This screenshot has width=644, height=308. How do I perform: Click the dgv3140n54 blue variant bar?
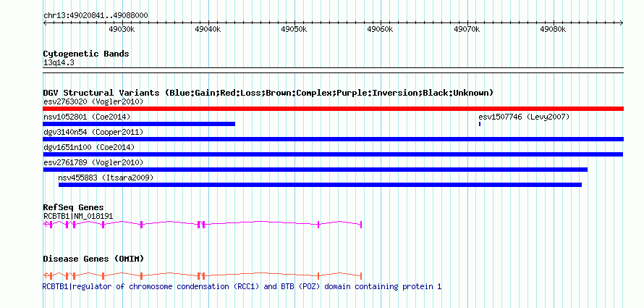click(333, 139)
